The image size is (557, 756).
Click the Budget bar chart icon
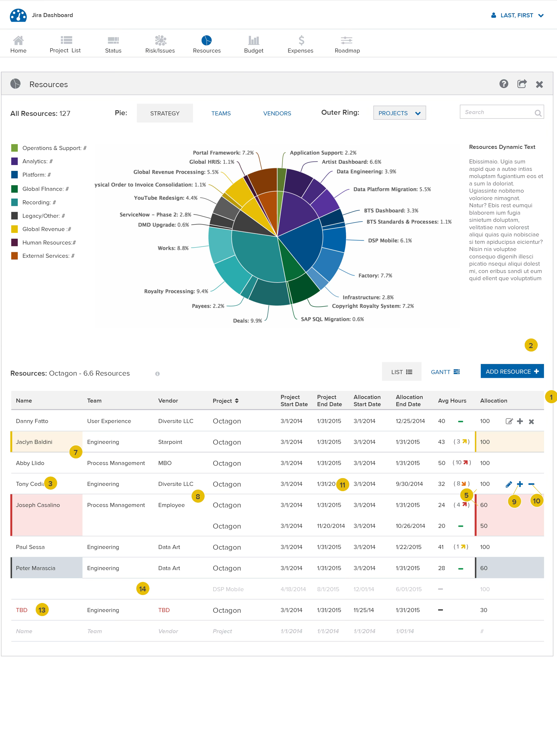[x=253, y=40]
